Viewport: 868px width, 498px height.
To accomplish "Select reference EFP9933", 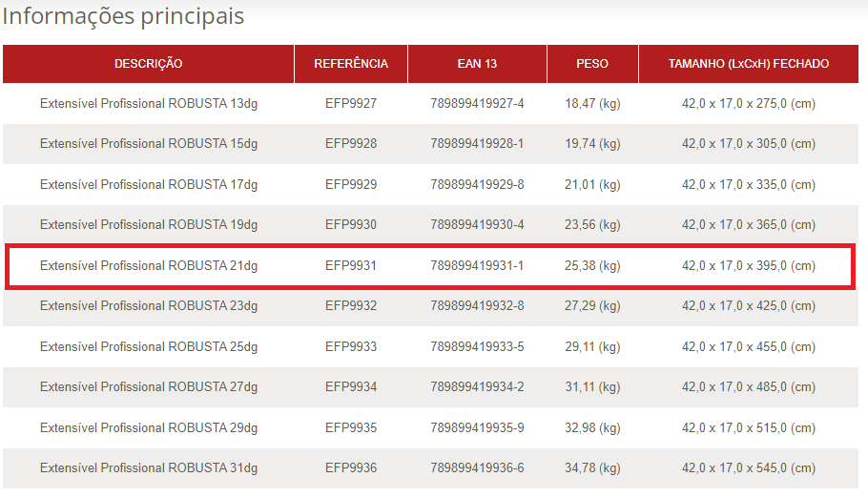I will click(351, 346).
